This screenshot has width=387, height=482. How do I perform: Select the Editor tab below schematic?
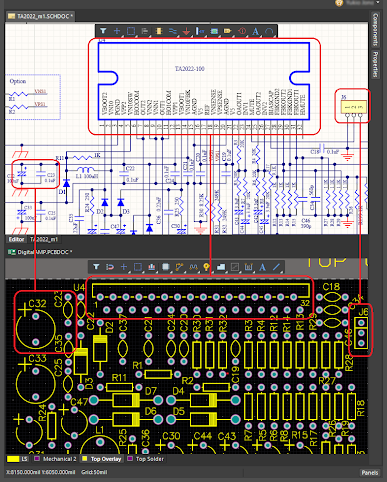(x=16, y=239)
